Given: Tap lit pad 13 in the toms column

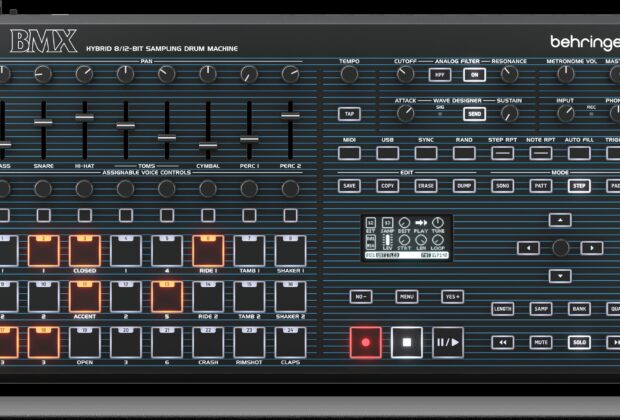Looking at the screenshot, I should point(167,297).
